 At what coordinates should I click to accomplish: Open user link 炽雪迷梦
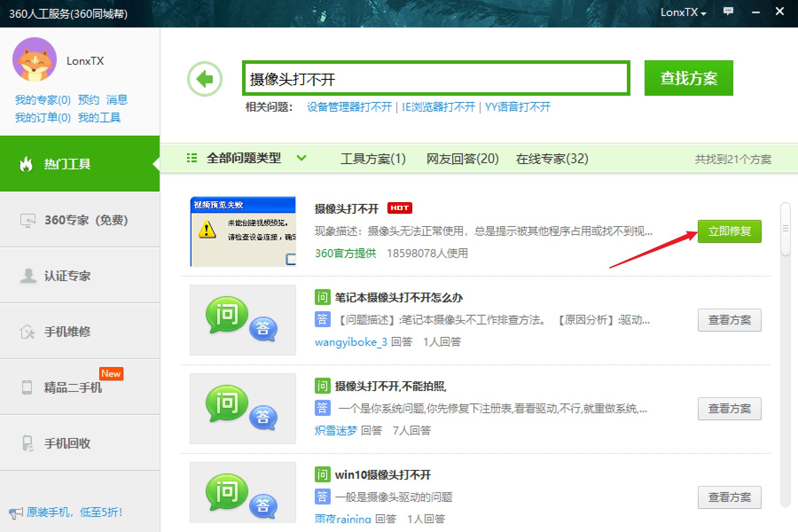(336, 430)
